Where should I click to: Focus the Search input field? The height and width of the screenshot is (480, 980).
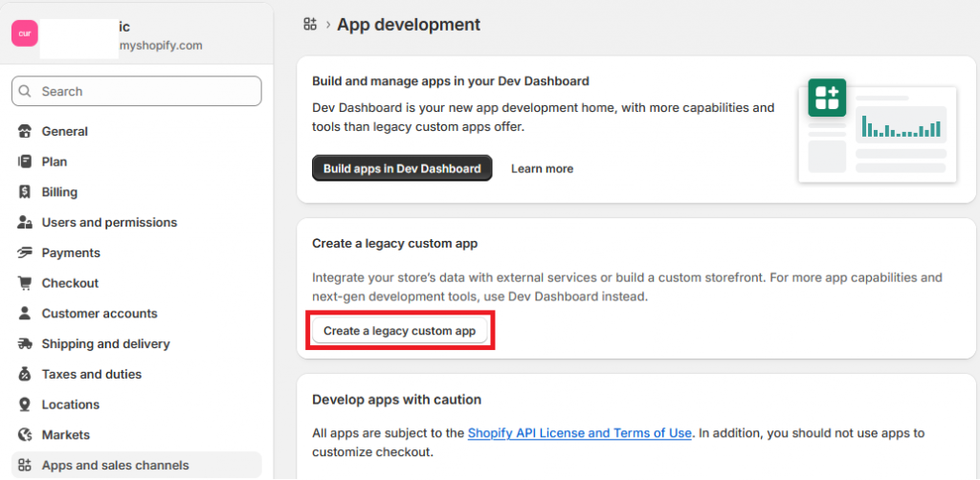(x=136, y=92)
